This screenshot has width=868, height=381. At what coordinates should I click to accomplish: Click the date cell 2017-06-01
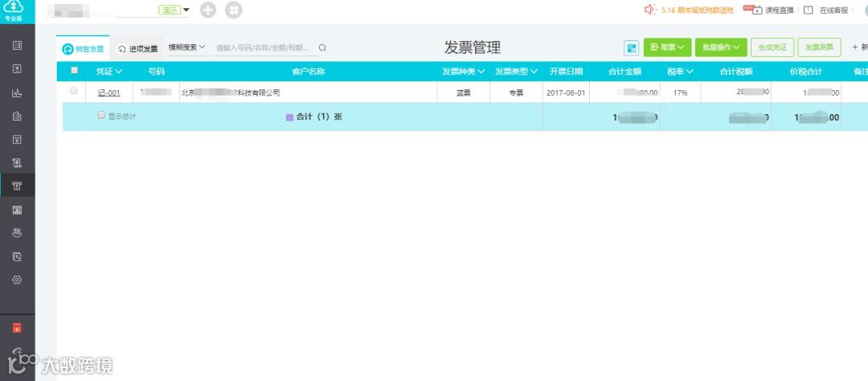point(566,93)
